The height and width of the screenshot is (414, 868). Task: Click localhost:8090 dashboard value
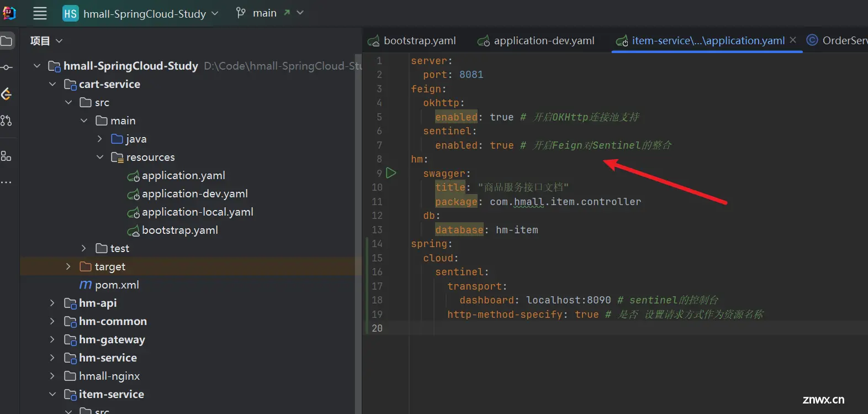pyautogui.click(x=569, y=300)
